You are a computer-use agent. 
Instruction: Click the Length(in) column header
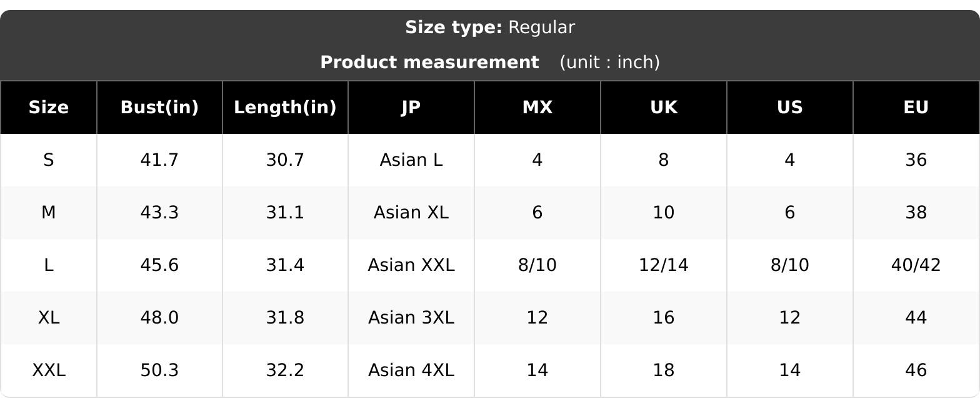pyautogui.click(x=285, y=108)
